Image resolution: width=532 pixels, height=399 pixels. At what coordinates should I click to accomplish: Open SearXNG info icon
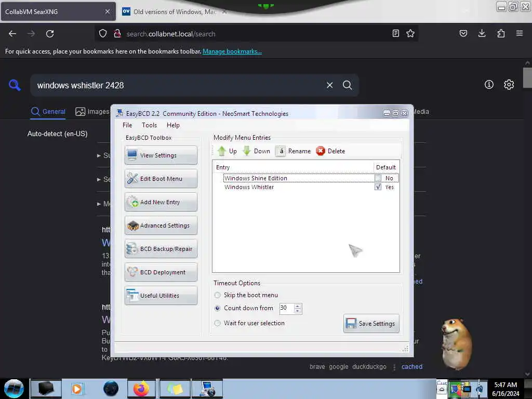[x=489, y=85]
